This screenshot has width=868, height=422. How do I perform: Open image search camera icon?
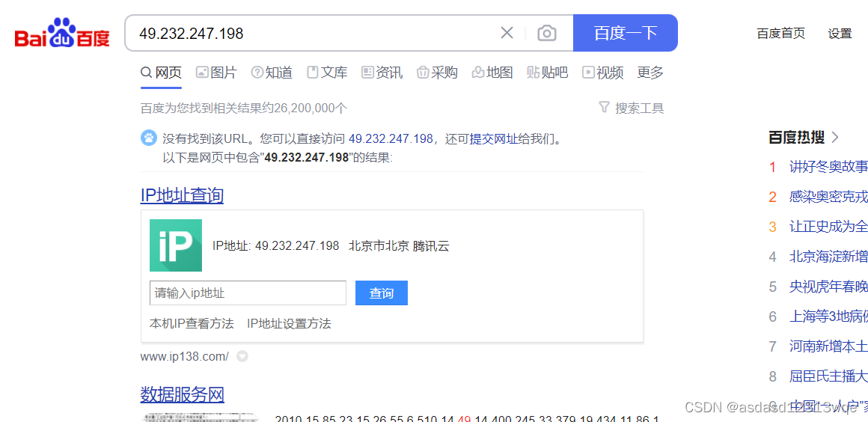click(546, 33)
